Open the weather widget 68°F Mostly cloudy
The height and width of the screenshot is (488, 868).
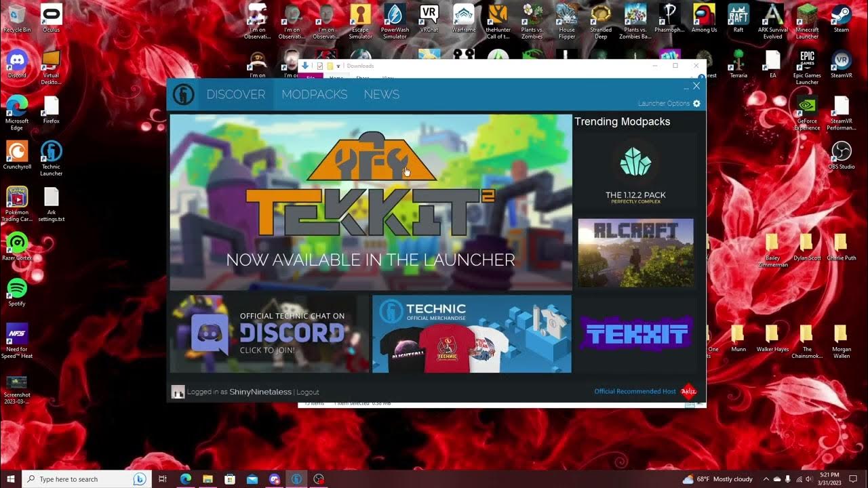point(717,479)
